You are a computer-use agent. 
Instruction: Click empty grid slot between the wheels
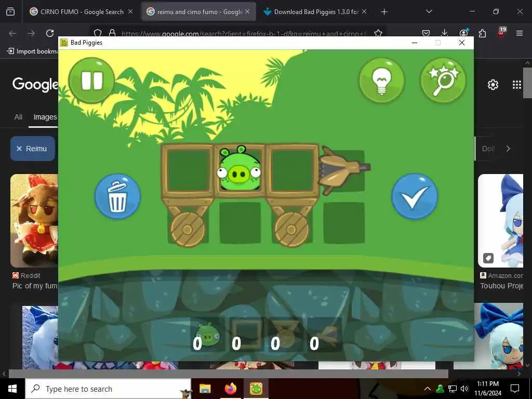240,223
